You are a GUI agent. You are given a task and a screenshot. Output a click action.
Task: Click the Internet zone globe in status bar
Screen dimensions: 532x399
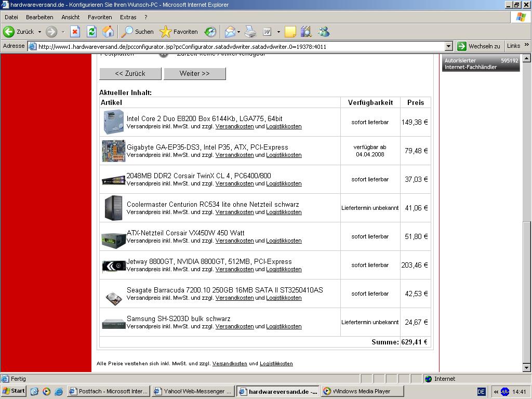click(x=429, y=379)
